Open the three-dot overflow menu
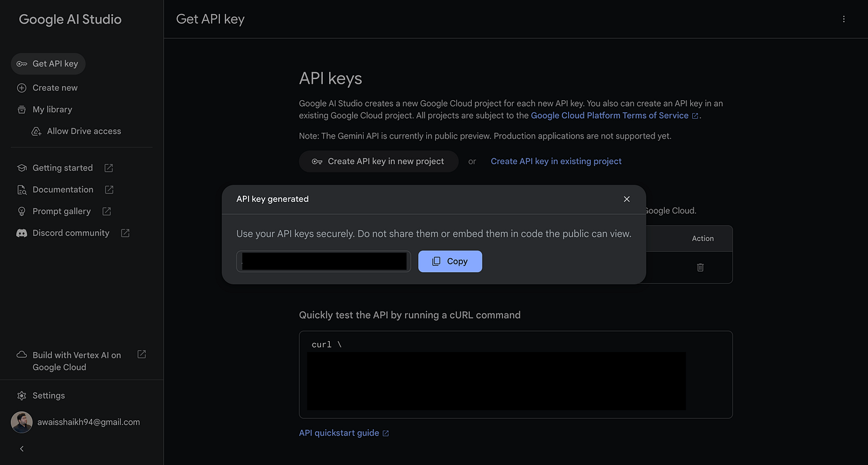The width and height of the screenshot is (868, 465). (x=844, y=19)
